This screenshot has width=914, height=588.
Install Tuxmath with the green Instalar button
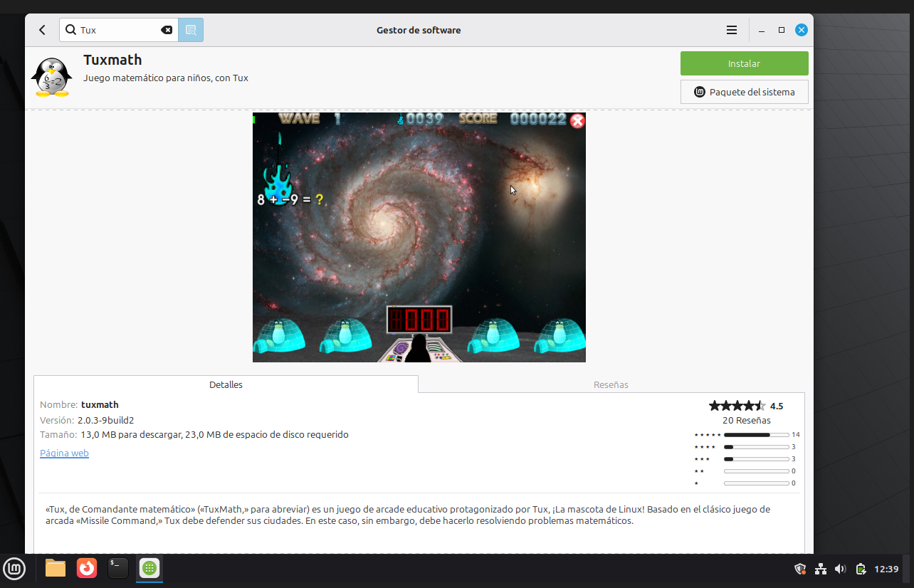click(x=744, y=63)
